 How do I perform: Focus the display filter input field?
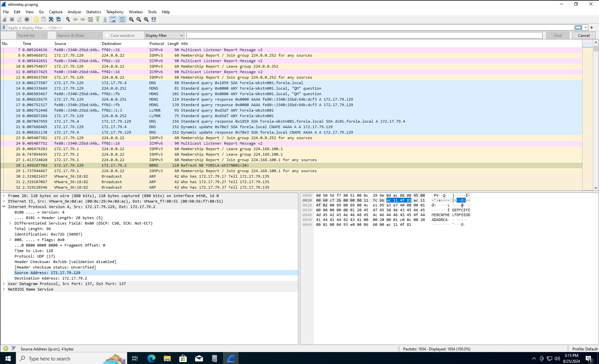pyautogui.click(x=290, y=28)
